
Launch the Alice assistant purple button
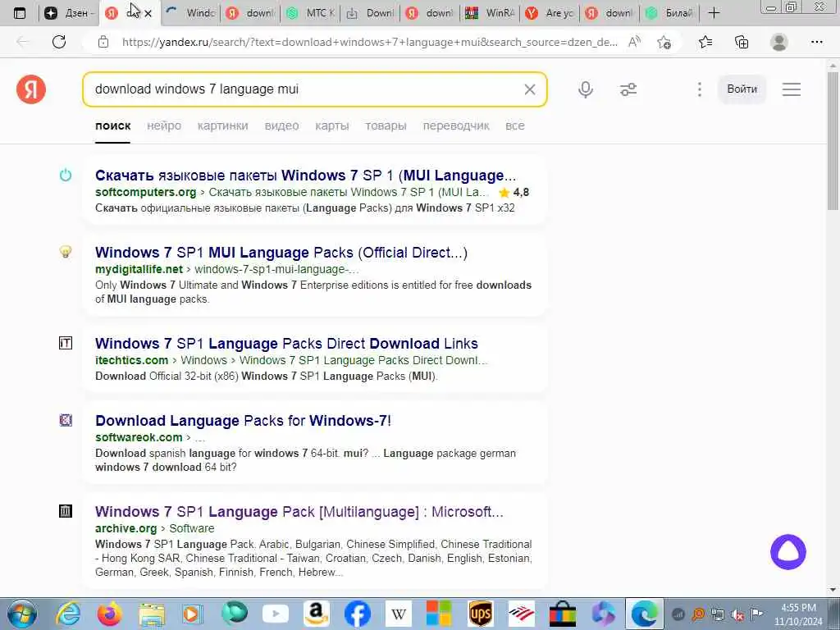(787, 552)
